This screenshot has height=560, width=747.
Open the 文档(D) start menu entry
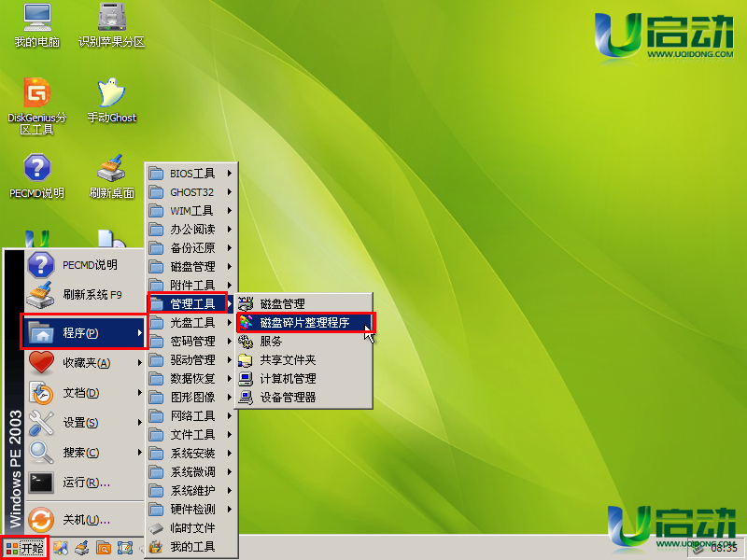coord(84,393)
